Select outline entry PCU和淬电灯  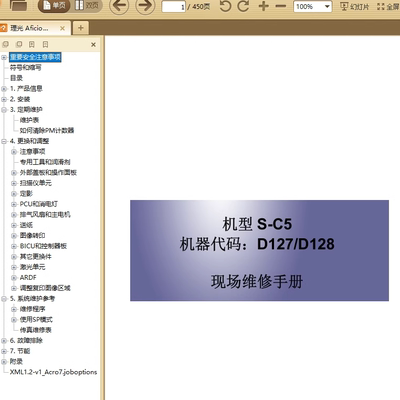(39, 204)
